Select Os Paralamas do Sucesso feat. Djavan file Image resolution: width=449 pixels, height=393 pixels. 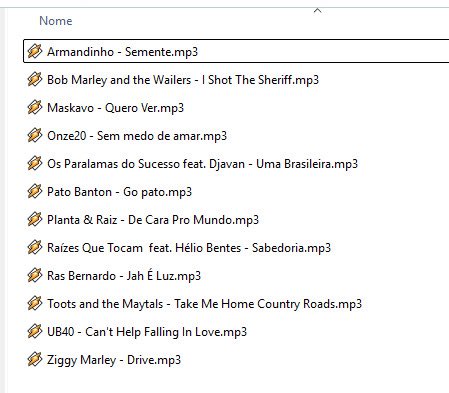202,164
